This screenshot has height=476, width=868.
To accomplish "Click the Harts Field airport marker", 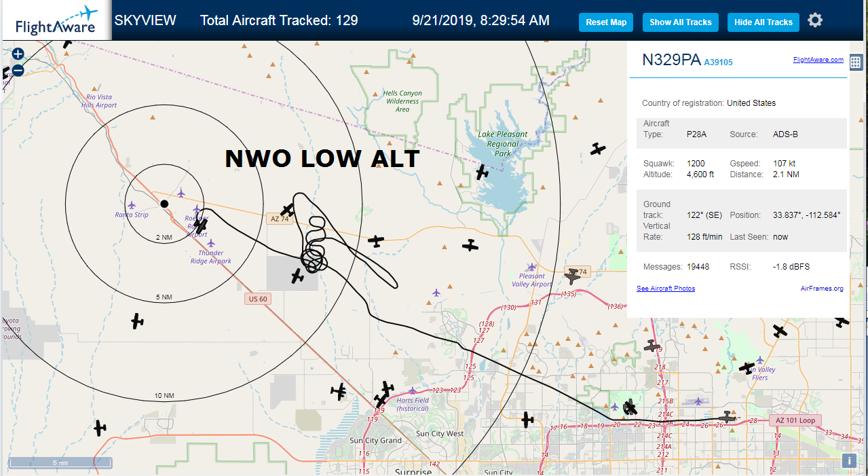I will click(x=413, y=390).
